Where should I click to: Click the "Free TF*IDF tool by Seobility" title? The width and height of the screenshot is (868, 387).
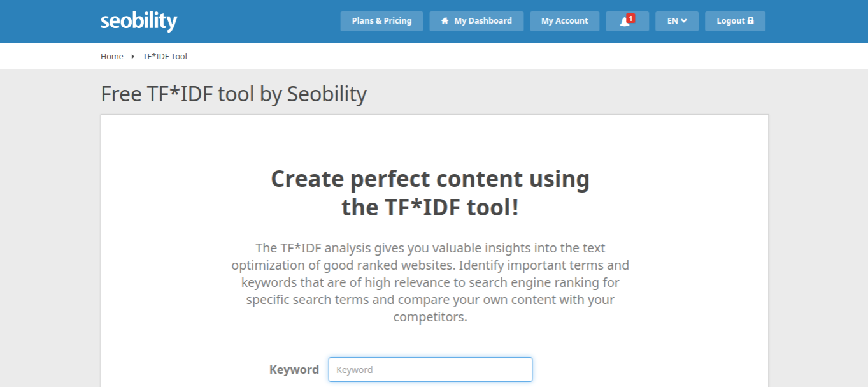tap(234, 94)
